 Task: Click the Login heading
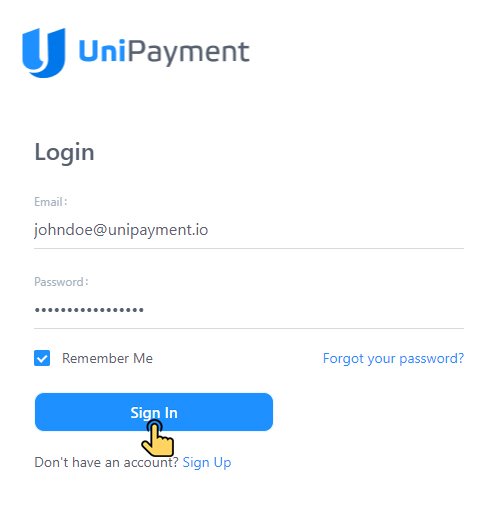point(64,153)
